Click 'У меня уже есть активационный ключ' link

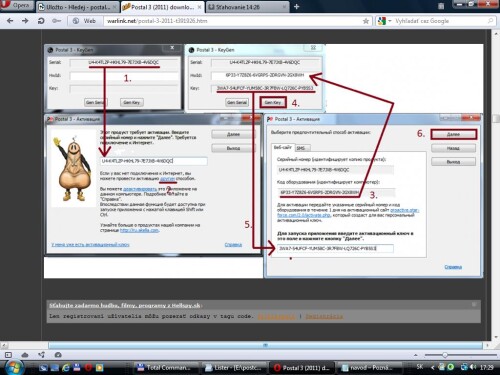coord(90,245)
